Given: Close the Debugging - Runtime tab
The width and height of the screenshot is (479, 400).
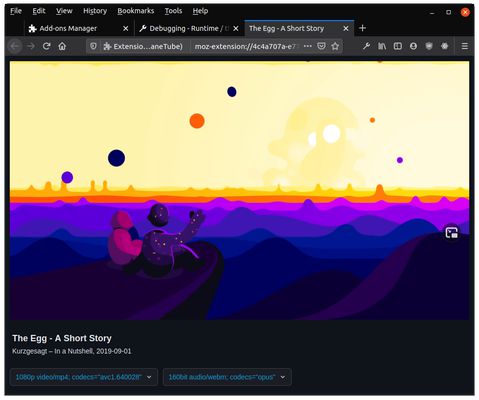Looking at the screenshot, I should [x=236, y=29].
